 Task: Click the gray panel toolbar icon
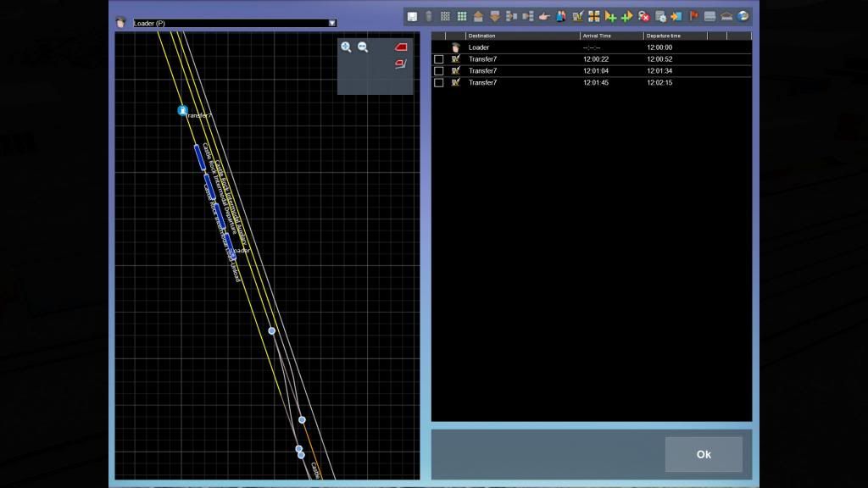coord(709,17)
